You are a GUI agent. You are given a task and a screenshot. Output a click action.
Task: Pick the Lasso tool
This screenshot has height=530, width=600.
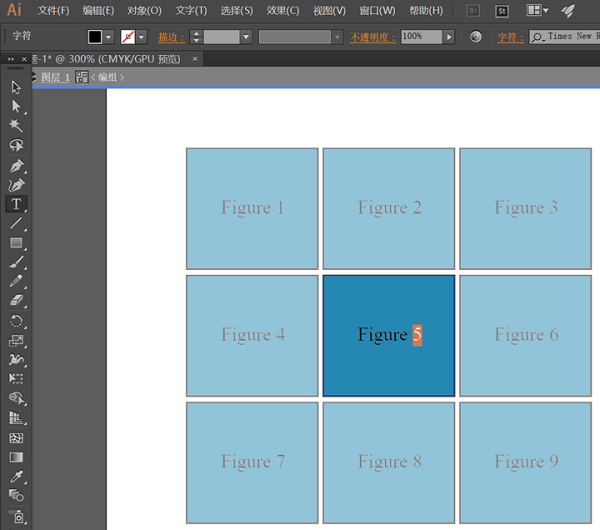pos(16,146)
